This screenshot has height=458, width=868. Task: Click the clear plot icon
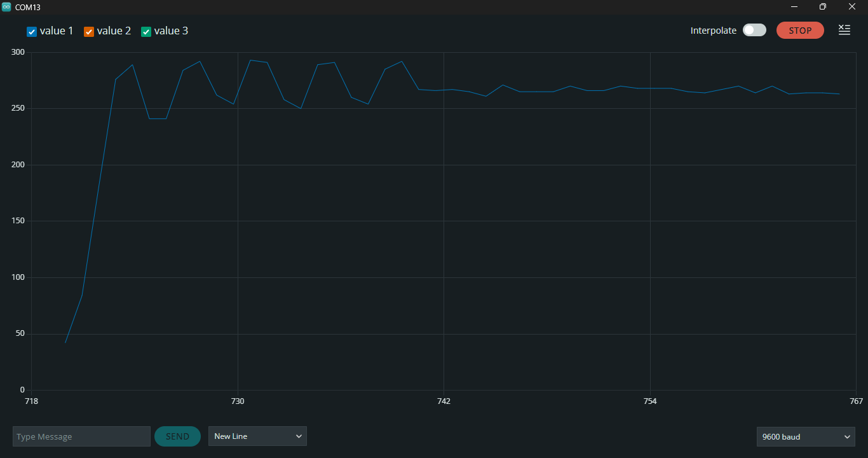click(844, 30)
